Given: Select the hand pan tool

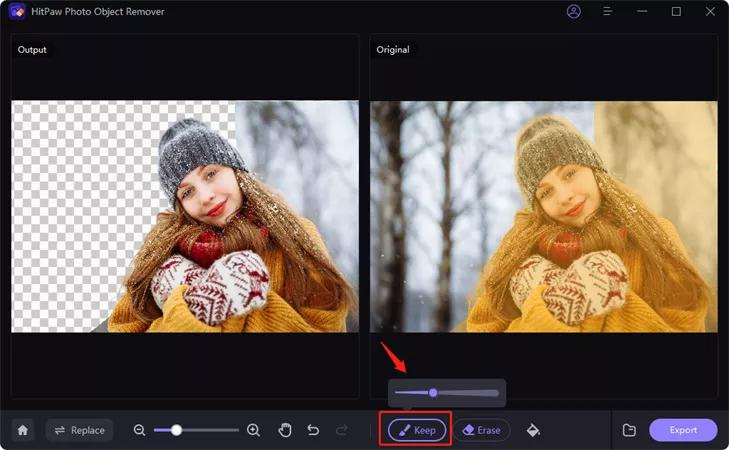Looking at the screenshot, I should click(285, 430).
